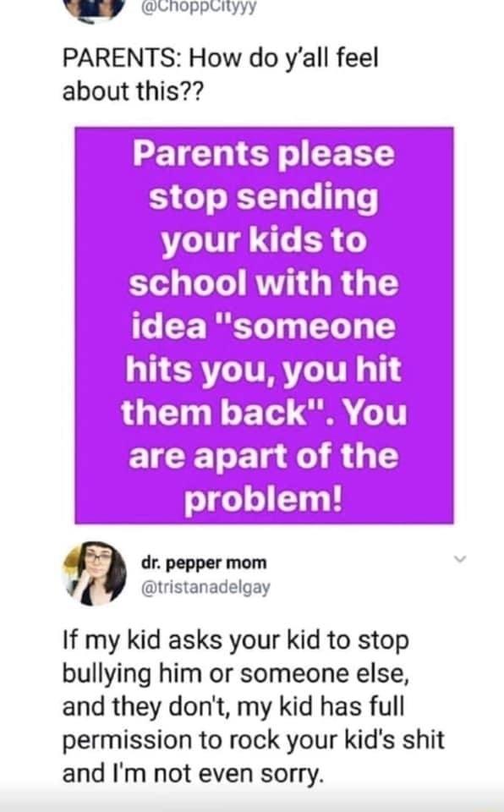The height and width of the screenshot is (812, 504).
Task: Click the dr. pepper mom display name
Action: coord(204,563)
